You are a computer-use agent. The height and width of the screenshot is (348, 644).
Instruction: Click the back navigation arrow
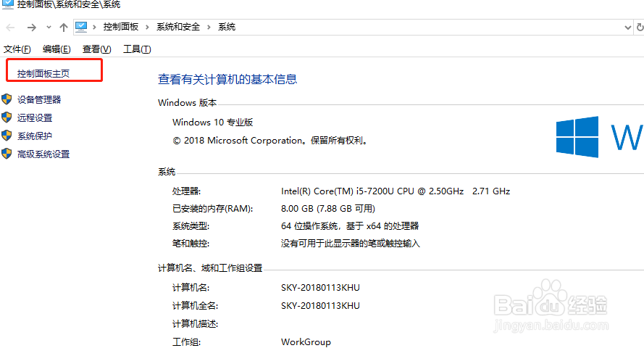pyautogui.click(x=10, y=28)
